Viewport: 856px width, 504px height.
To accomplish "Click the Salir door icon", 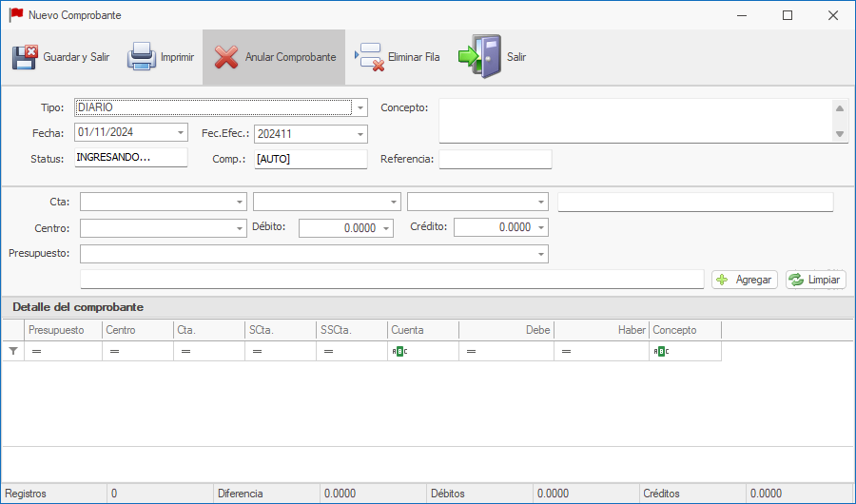I will [479, 57].
